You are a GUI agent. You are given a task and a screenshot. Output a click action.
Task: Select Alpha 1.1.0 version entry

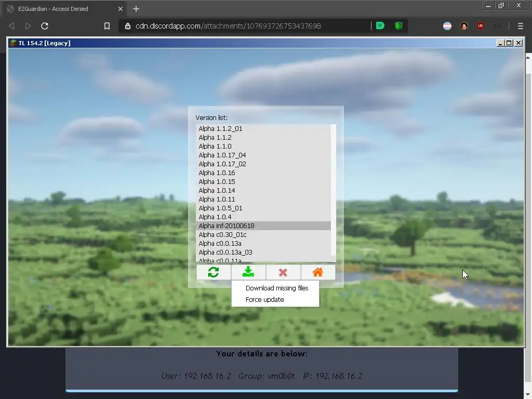point(263,146)
